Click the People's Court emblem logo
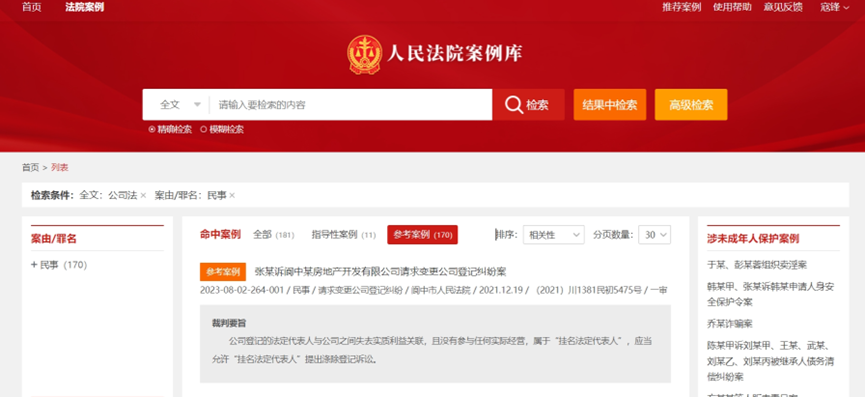This screenshot has height=397, width=865. [x=364, y=54]
